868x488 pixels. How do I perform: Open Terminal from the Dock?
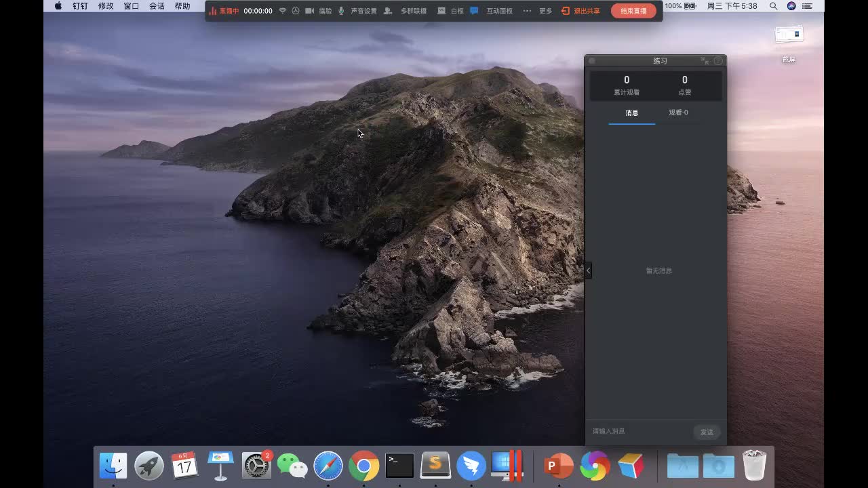tap(399, 466)
